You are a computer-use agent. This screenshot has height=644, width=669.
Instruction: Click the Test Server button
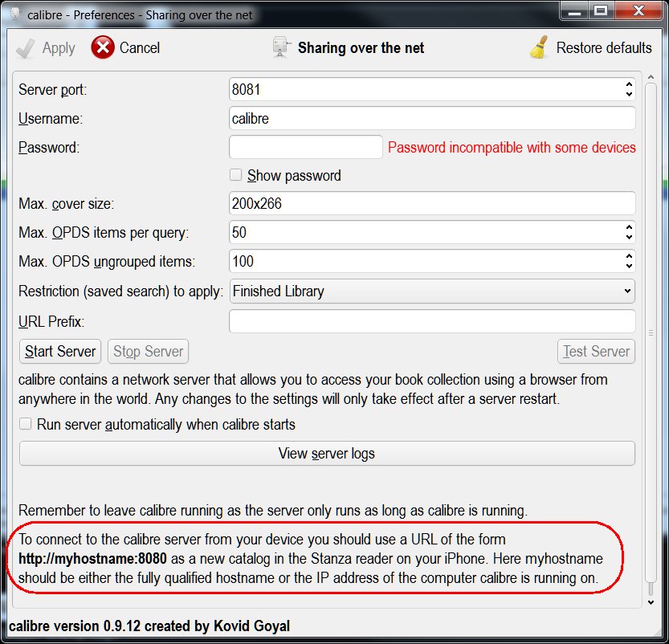pyautogui.click(x=596, y=352)
